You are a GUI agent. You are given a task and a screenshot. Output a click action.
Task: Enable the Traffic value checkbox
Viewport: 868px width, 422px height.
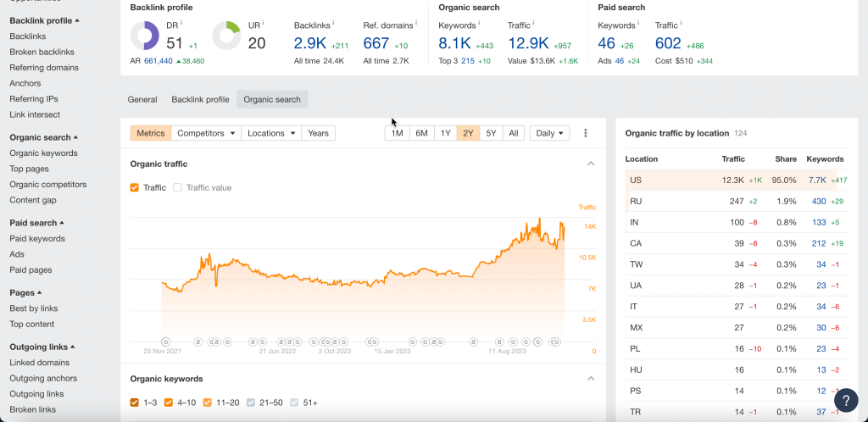point(178,187)
